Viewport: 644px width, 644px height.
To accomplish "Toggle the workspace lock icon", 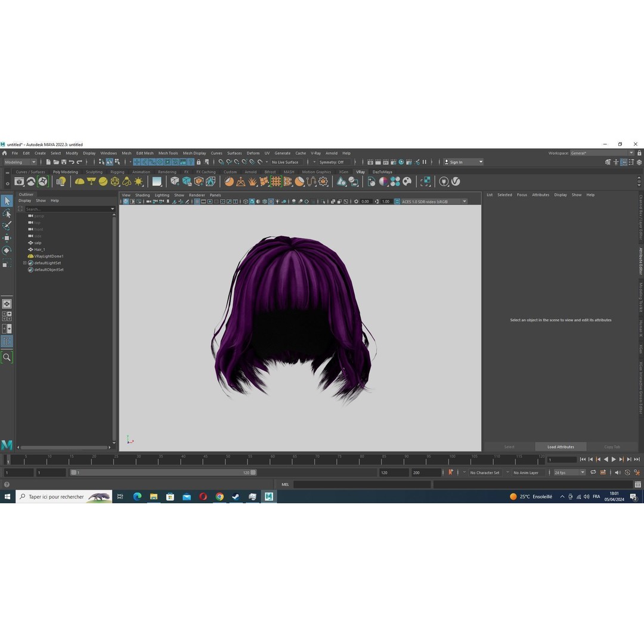I will pos(639,153).
